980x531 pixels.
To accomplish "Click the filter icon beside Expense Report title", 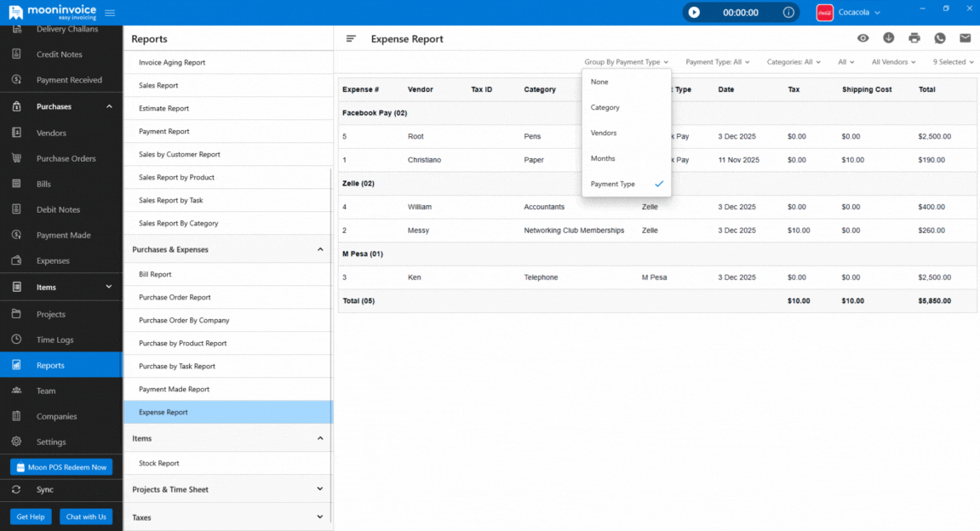I will pos(350,38).
